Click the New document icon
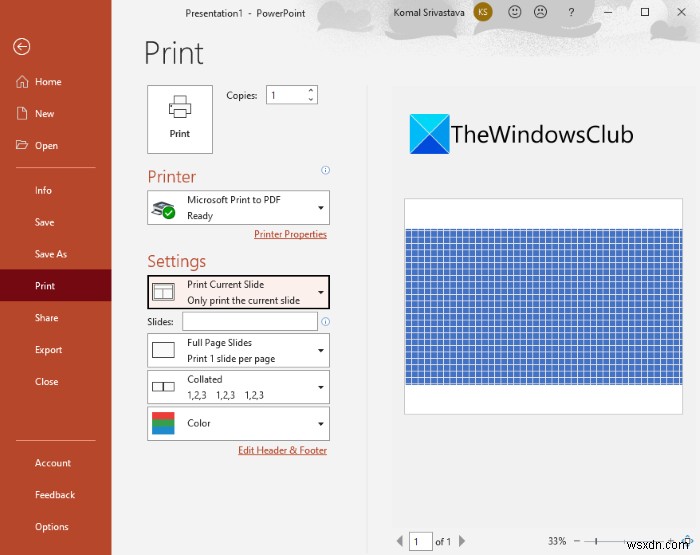 pos(22,113)
